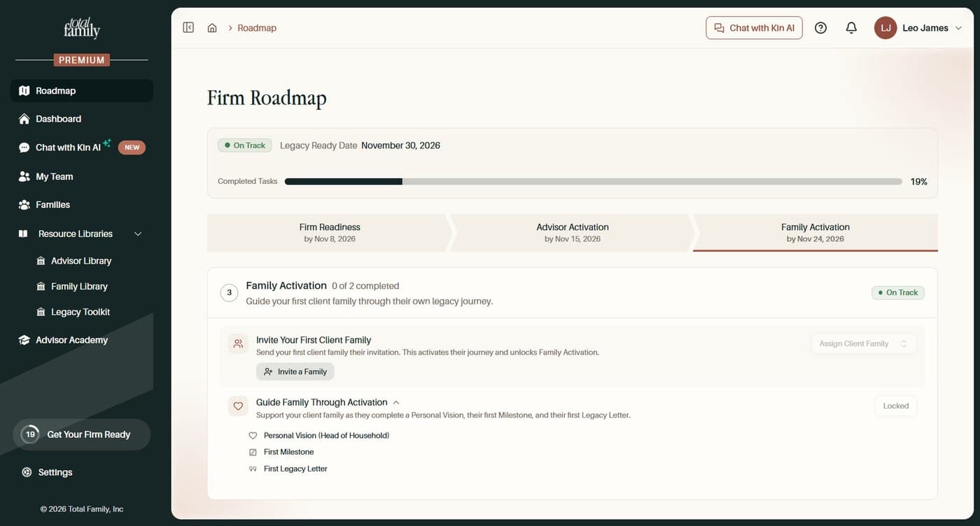
Task: Open Advisor Library link
Action: (81, 261)
